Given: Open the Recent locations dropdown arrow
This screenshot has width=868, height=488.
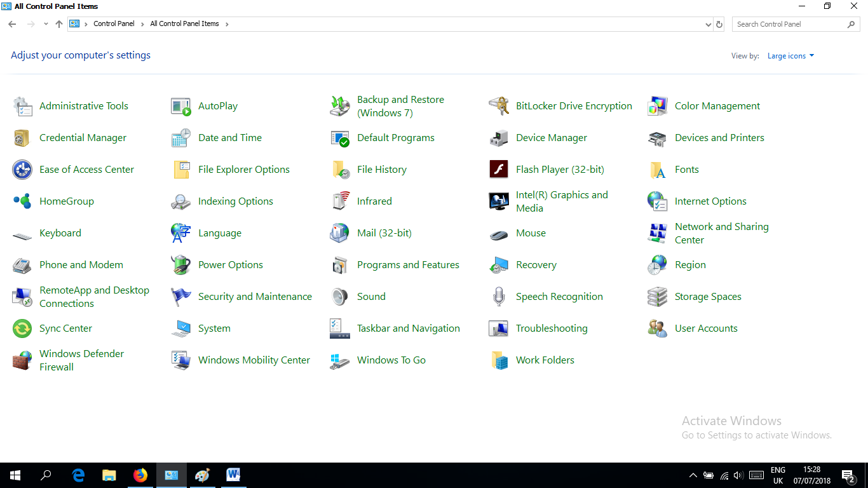Looking at the screenshot, I should (46, 24).
